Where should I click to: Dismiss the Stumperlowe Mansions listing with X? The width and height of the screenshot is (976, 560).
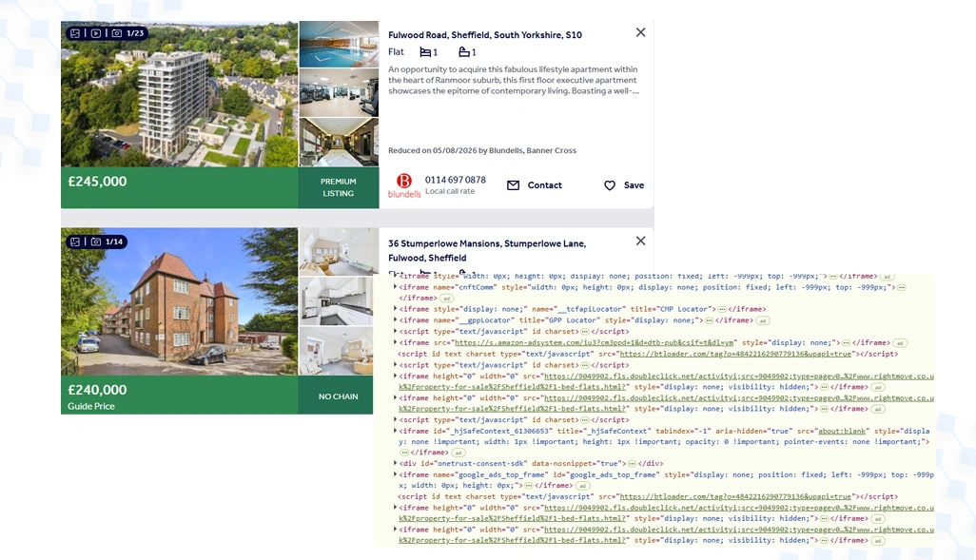coord(640,241)
